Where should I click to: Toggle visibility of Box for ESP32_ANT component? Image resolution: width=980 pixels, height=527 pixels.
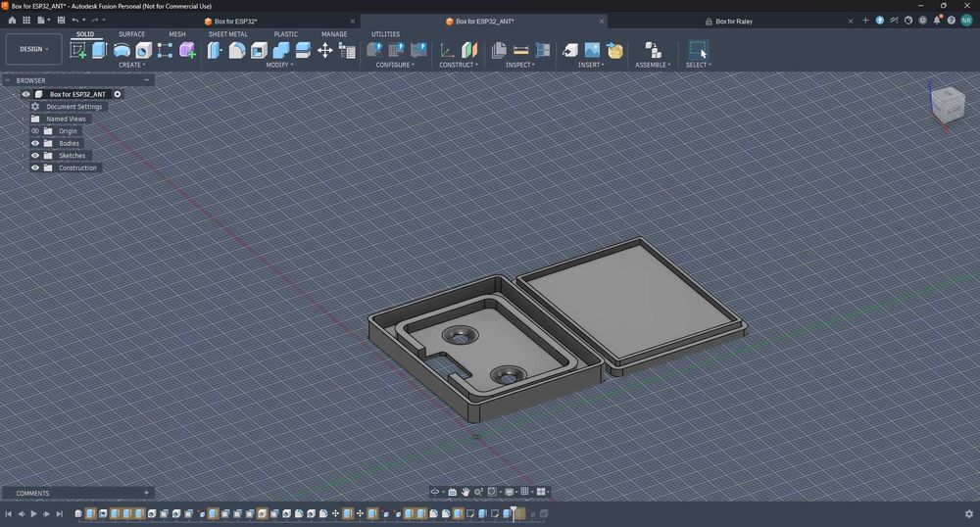coord(26,94)
